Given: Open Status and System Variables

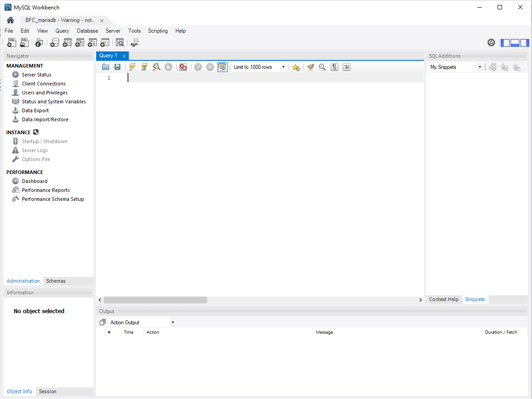Looking at the screenshot, I should click(54, 102).
